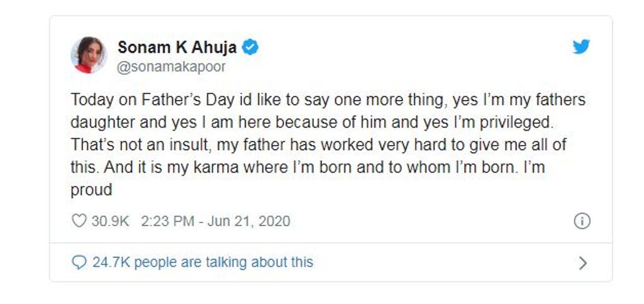Click the "talking about this" text
644x304 pixels.
click(259, 262)
